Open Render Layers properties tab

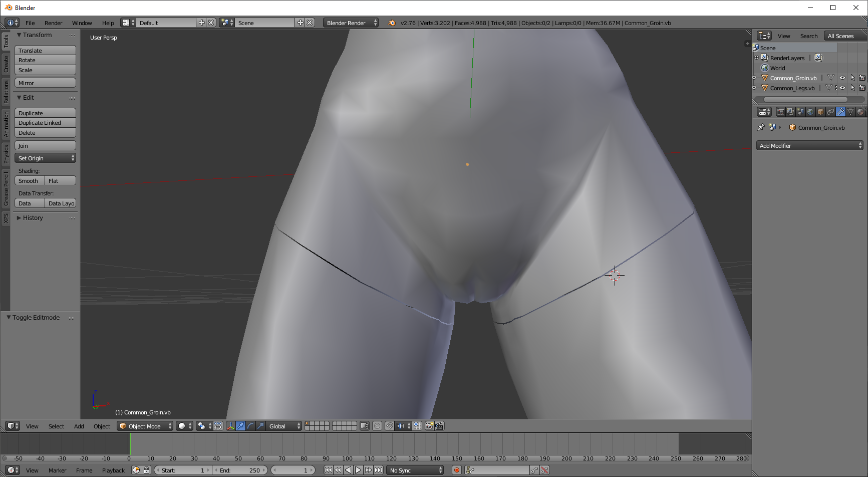(x=790, y=112)
